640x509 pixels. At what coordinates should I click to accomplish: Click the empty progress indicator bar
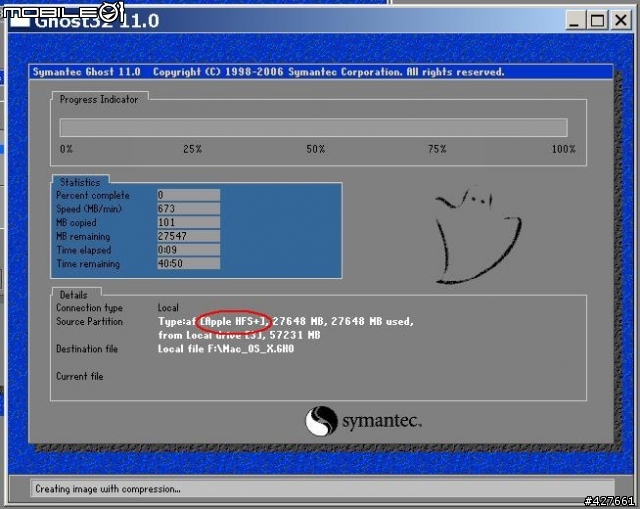[x=313, y=127]
